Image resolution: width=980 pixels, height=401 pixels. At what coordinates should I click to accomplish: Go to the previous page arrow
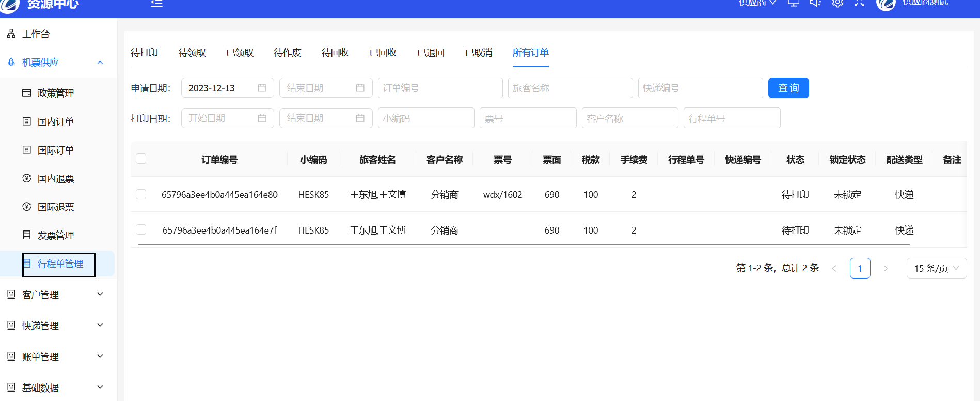pos(834,268)
